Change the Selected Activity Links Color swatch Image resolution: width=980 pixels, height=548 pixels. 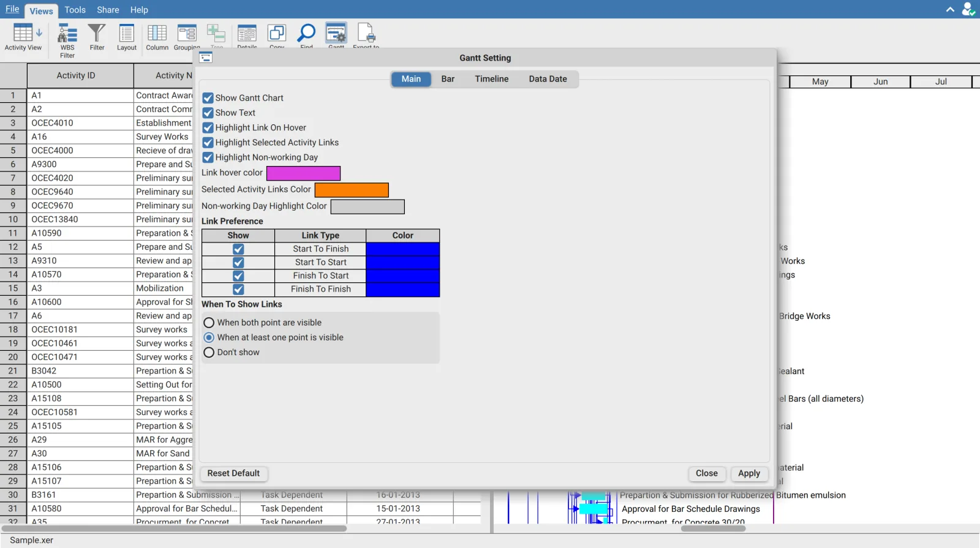pos(352,190)
